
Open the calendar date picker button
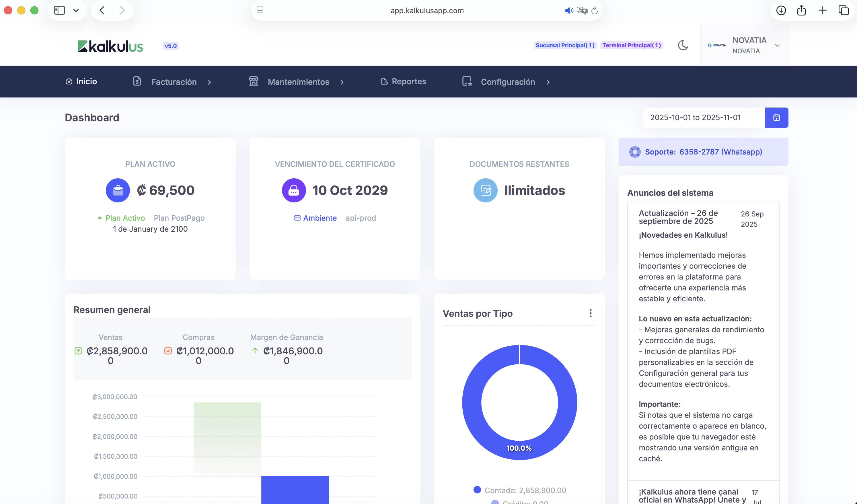tap(776, 118)
